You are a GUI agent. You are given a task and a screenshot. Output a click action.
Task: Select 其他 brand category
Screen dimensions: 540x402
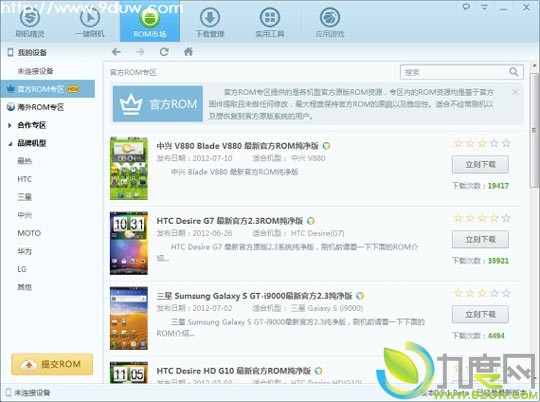[x=24, y=287]
